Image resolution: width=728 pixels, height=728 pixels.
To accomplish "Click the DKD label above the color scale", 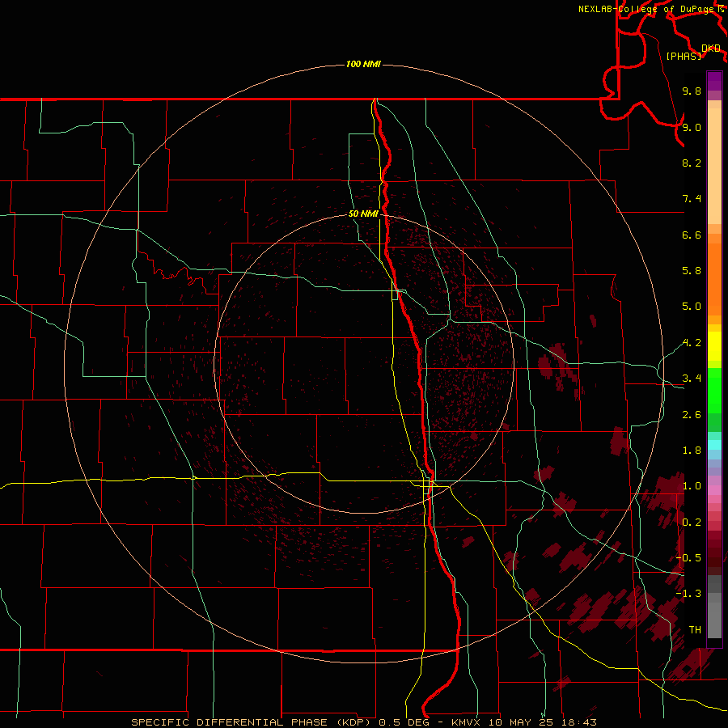I will coord(711,48).
